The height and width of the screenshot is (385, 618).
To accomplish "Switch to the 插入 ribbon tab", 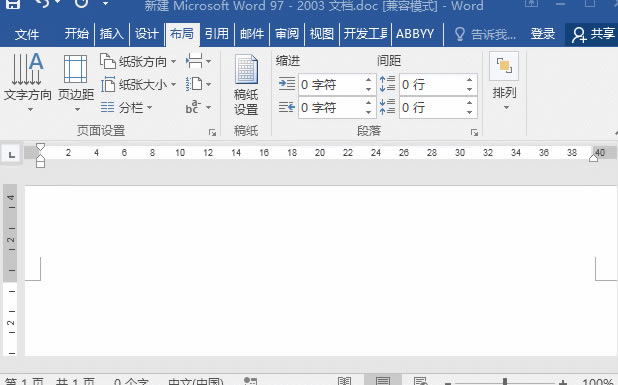I will click(112, 34).
